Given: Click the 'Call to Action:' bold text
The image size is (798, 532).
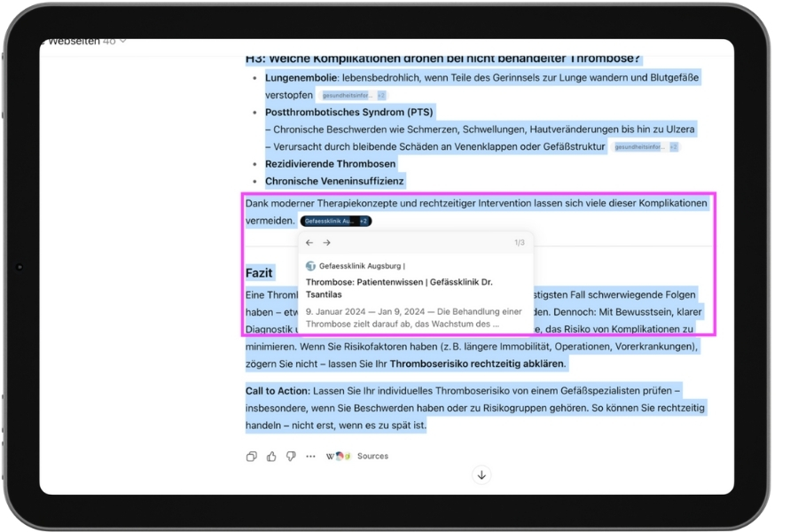Looking at the screenshot, I should (x=278, y=391).
